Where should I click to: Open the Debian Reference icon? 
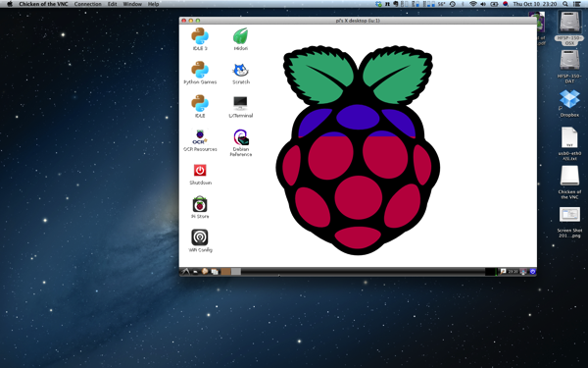tap(241, 142)
